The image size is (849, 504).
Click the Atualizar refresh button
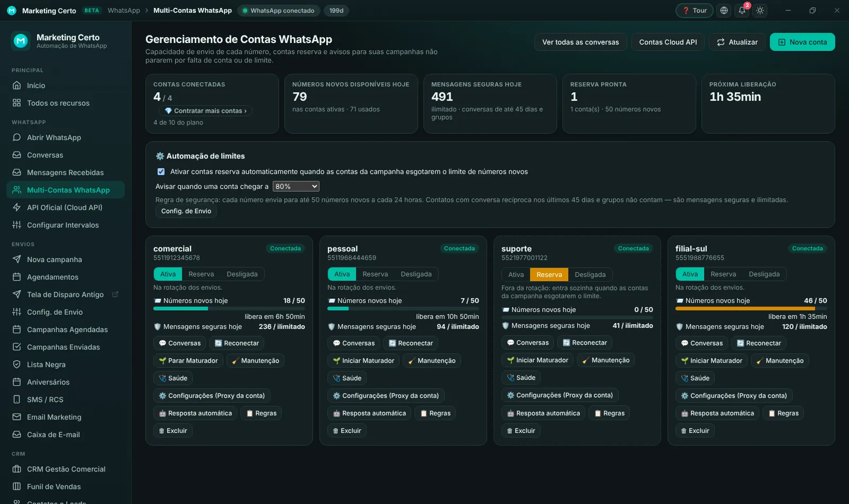(737, 42)
